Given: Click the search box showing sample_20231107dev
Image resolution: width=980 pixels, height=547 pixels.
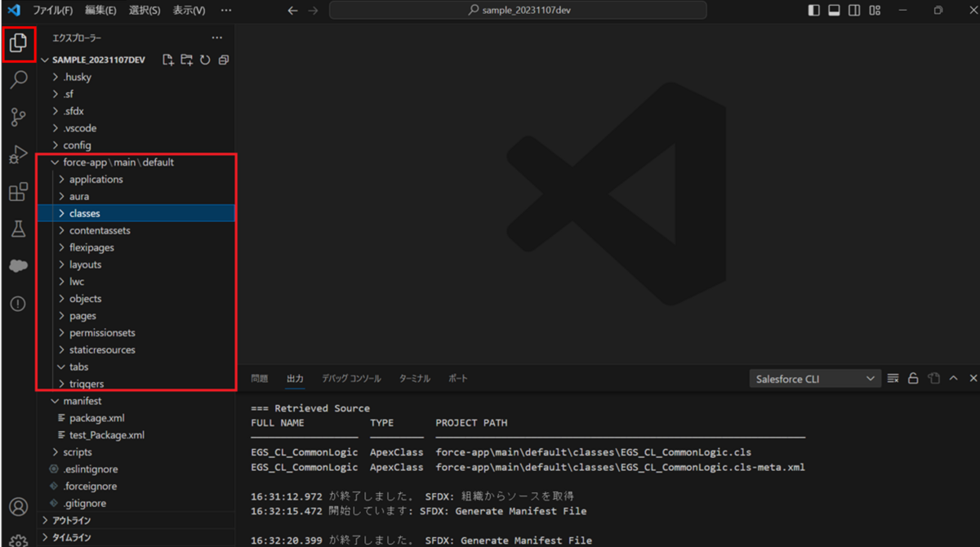Looking at the screenshot, I should [x=516, y=10].
